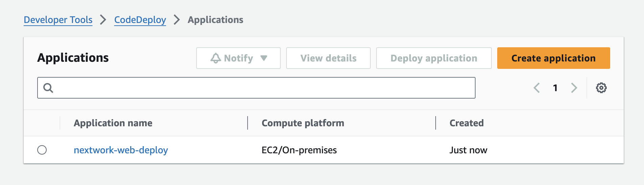Click the bell icon on Notify button
This screenshot has width=644, height=185.
click(x=215, y=58)
